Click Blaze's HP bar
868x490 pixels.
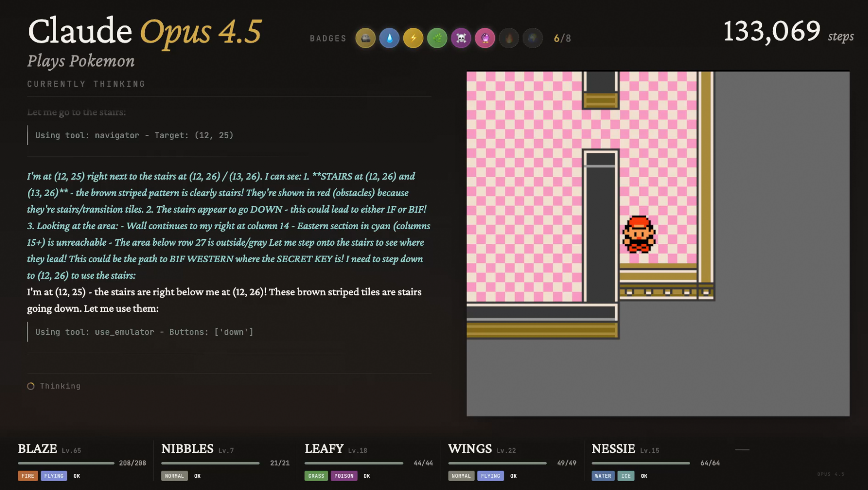(66, 463)
